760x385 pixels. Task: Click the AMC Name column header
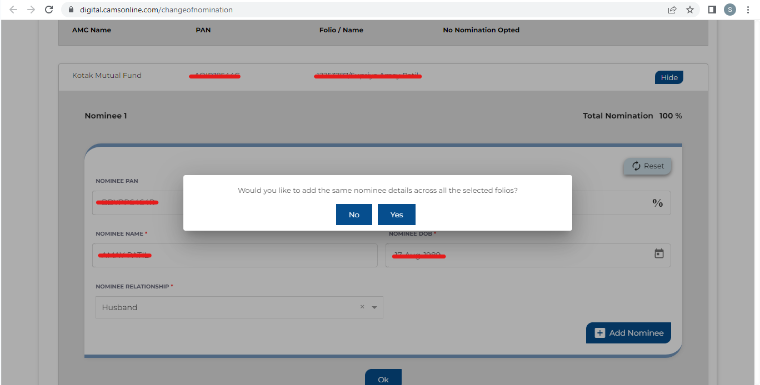click(92, 30)
